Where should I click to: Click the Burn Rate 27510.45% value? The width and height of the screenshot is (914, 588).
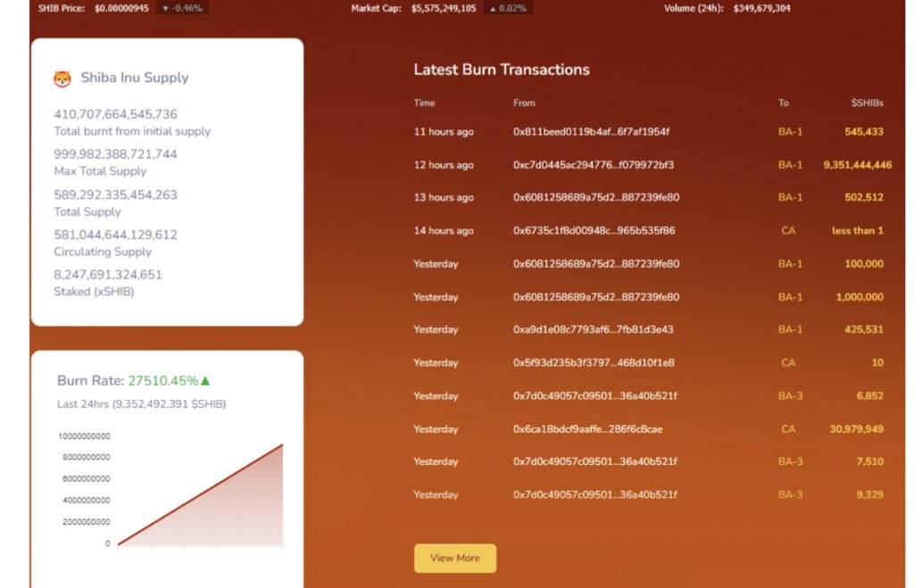(163, 380)
